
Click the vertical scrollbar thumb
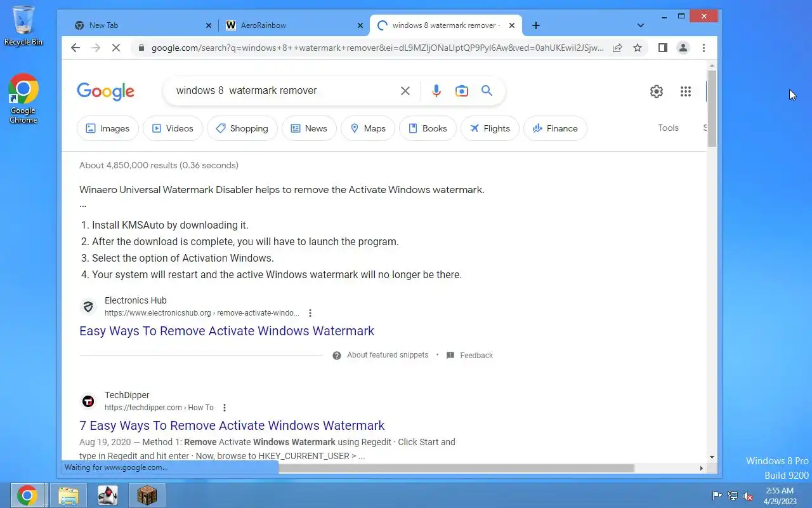pos(712,108)
